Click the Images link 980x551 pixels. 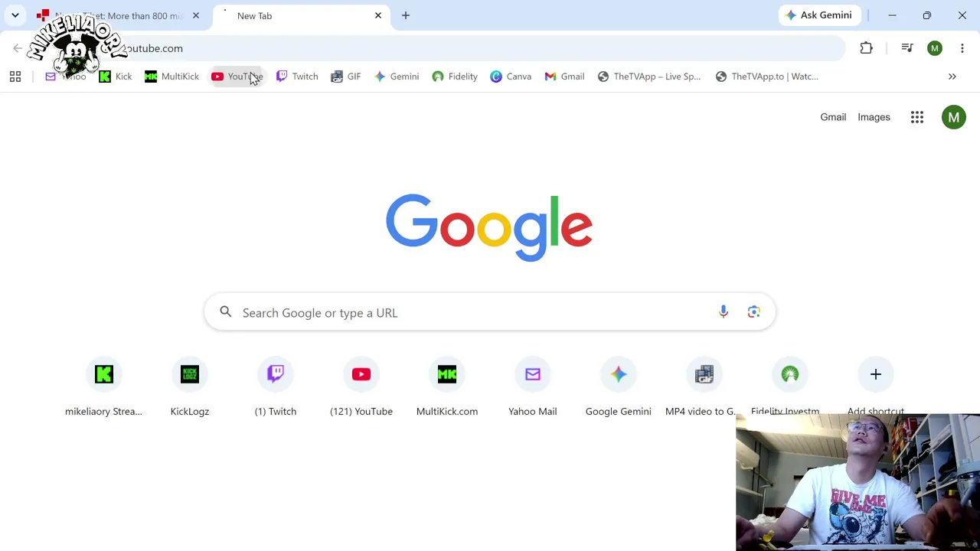tap(874, 117)
